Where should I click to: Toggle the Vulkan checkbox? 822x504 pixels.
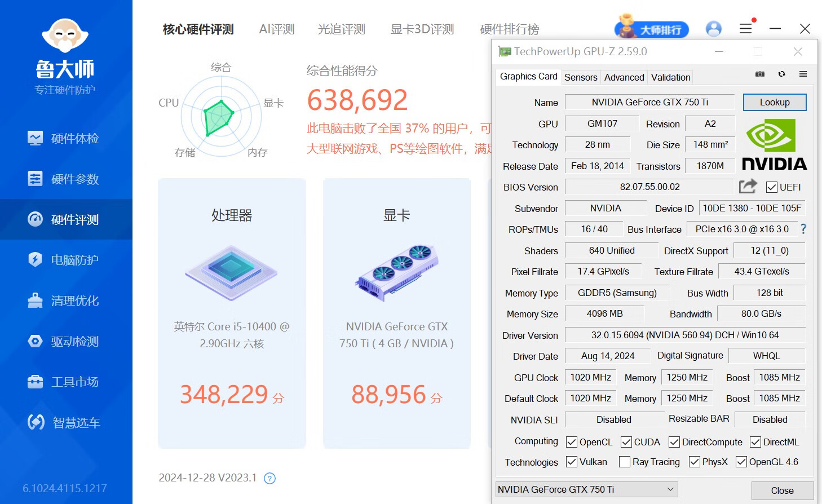(572, 462)
